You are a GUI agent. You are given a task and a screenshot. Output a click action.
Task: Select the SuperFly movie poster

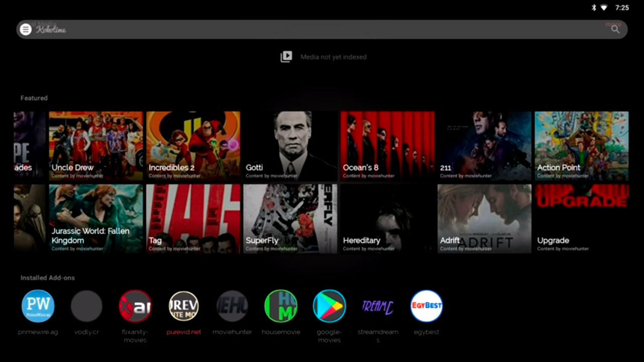tap(290, 219)
